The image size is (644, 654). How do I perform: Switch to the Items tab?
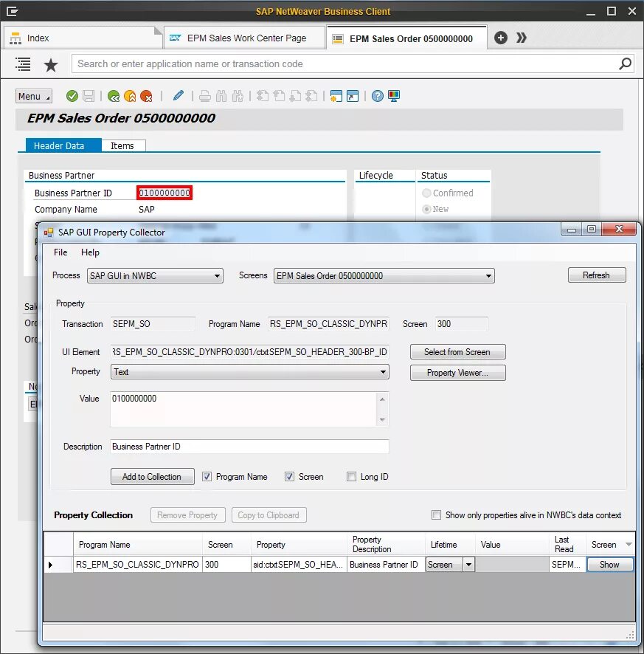tap(122, 145)
